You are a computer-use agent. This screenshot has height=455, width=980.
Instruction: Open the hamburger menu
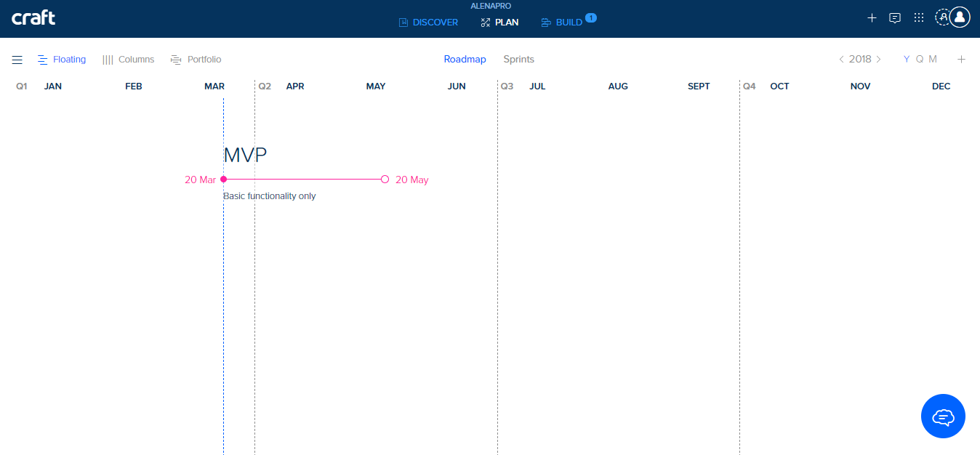click(17, 60)
